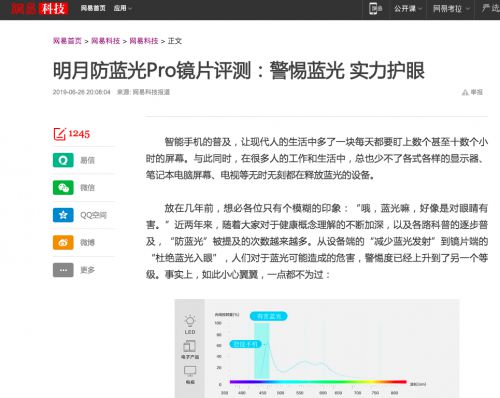
Task: Open the blue light spectrum chart image
Action: [317, 348]
